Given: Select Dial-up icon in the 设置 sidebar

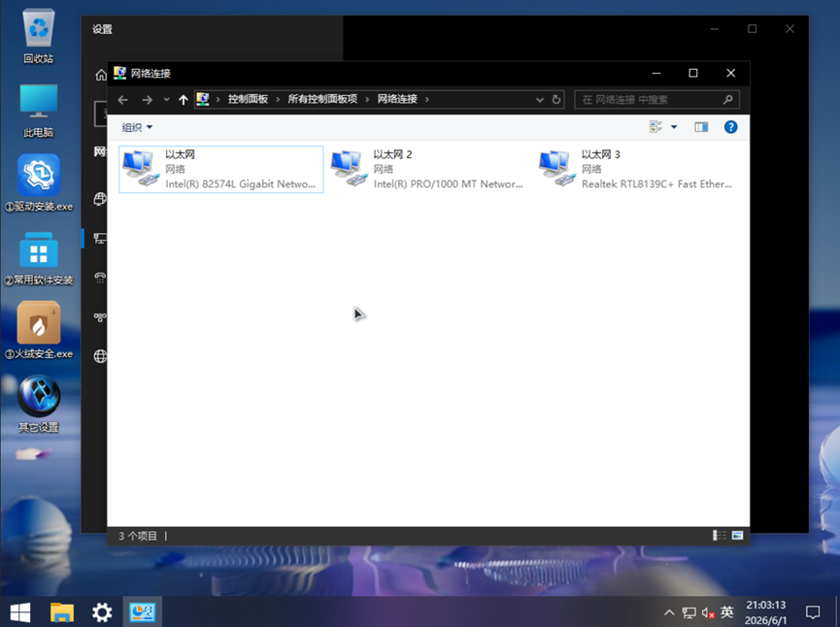Looking at the screenshot, I should pyautogui.click(x=100, y=278).
